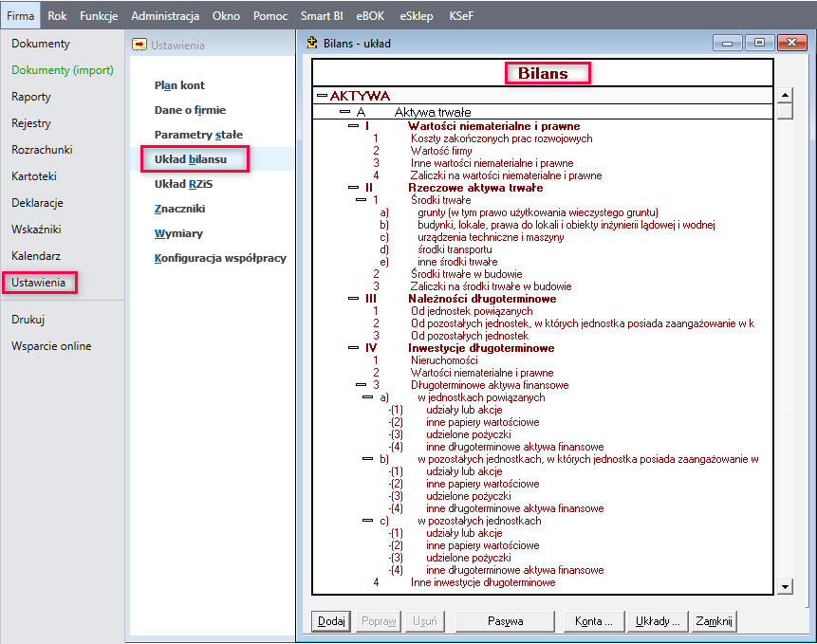
Task: Open Deklaracje in the sidebar
Action: tap(37, 203)
